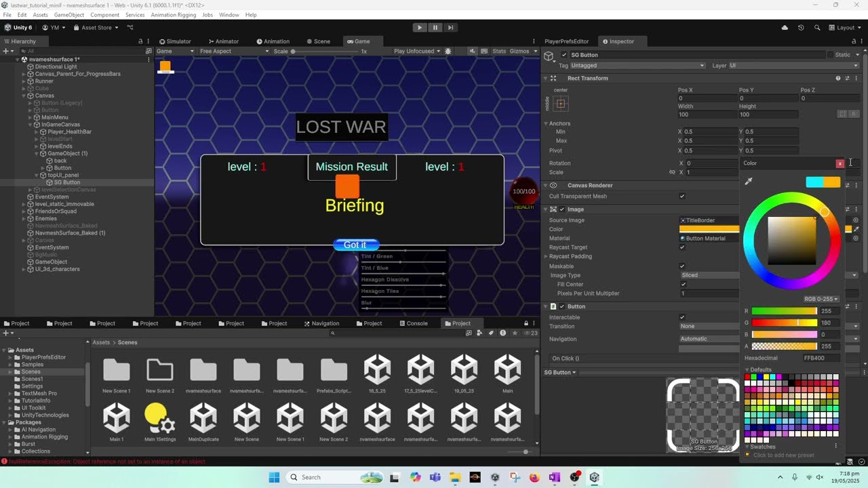Image resolution: width=868 pixels, height=488 pixels.
Task: Toggle the Scale constrain proportions link icon
Action: pos(672,172)
